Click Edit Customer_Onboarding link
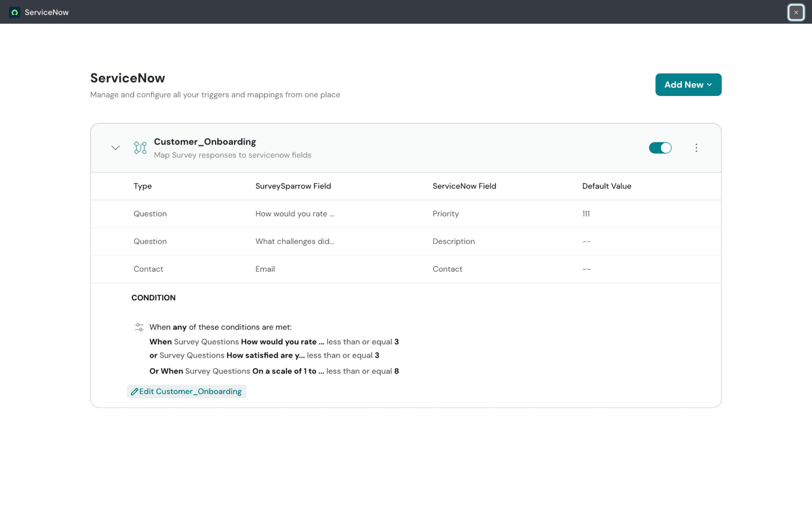Screen dimensions: 812x508 tap(186, 391)
